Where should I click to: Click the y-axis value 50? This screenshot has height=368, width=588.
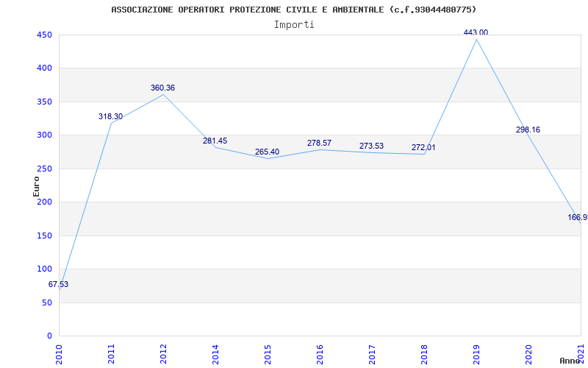pos(47,302)
